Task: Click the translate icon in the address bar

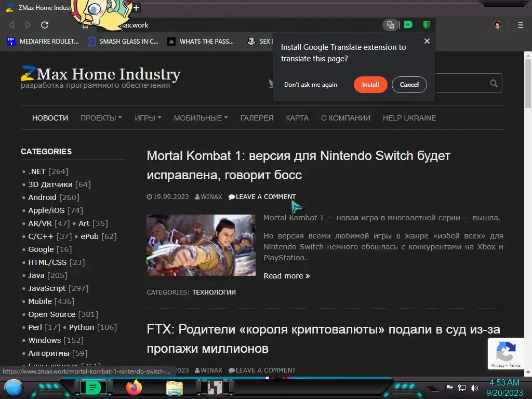Action: point(390,25)
